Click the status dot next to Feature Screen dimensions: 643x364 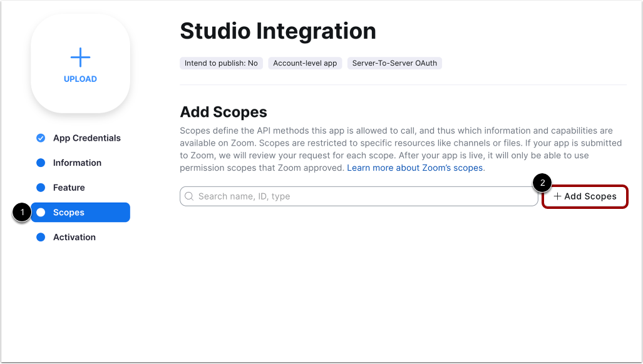pos(39,187)
